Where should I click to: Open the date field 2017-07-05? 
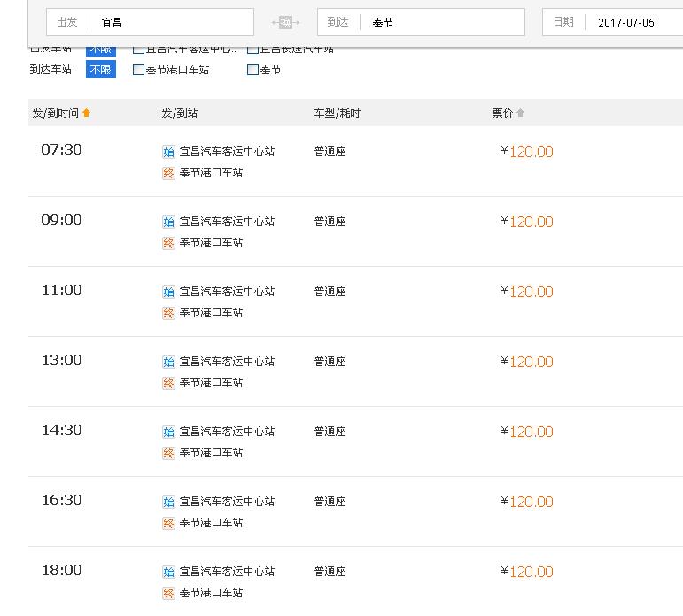point(613,22)
